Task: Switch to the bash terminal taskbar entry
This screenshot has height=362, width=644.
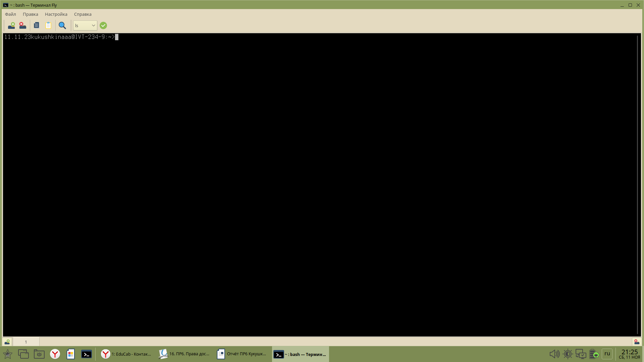Action: click(301, 354)
